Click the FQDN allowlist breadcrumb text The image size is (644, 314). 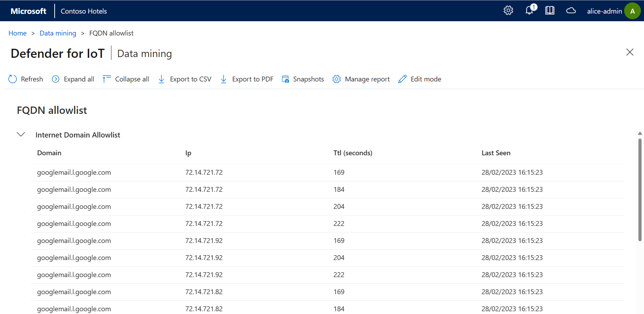click(x=111, y=33)
